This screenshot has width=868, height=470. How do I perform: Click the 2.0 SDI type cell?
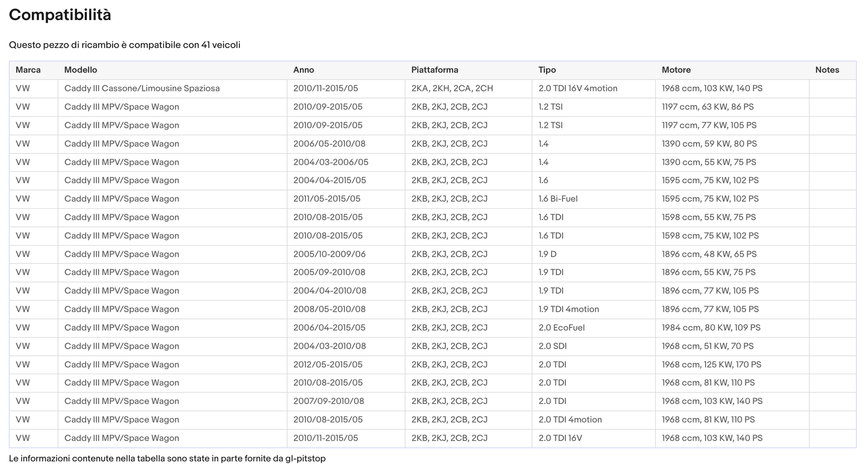point(594,346)
